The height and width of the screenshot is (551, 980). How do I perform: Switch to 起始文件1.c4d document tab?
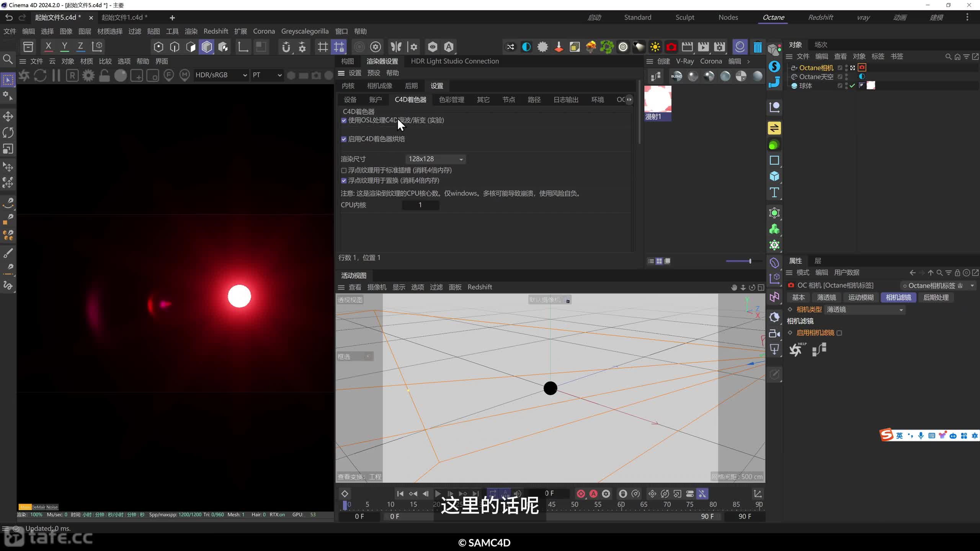click(x=124, y=18)
